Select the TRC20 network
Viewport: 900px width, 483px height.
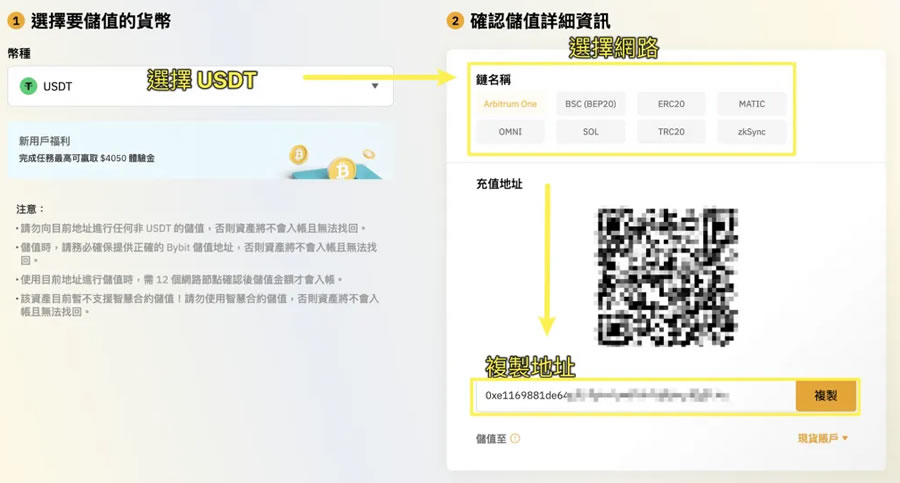tap(671, 132)
